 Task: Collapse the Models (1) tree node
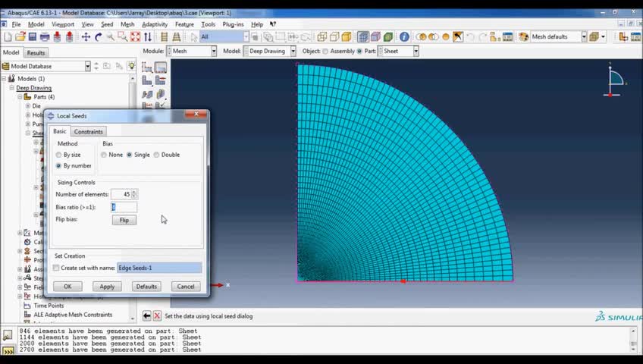tap(4, 78)
